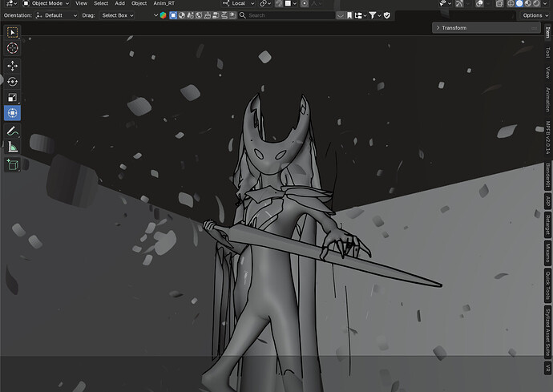Open the Options dropdown
The width and height of the screenshot is (553, 392).
pyautogui.click(x=535, y=15)
